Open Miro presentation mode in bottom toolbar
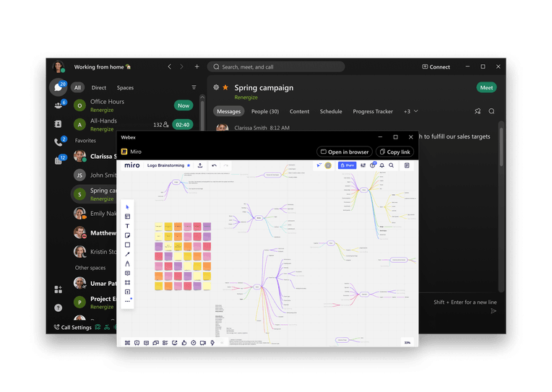This screenshot has width=552, height=392. point(137,343)
